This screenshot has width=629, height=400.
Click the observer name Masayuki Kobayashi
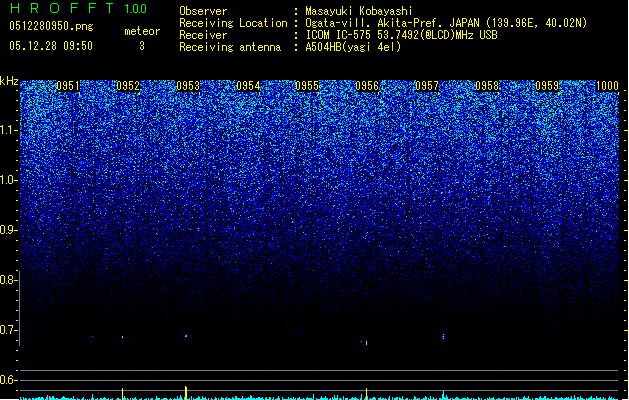pos(359,11)
